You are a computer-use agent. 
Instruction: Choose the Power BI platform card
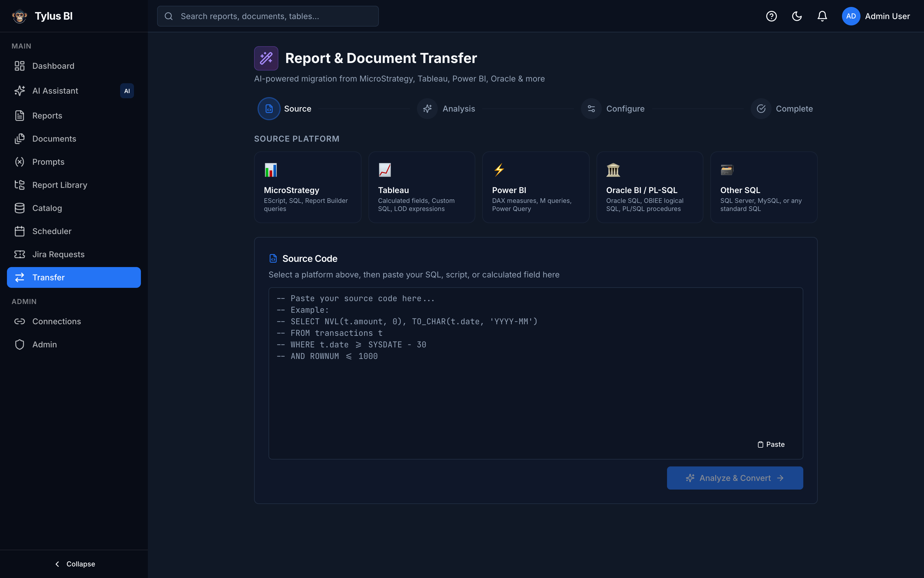[x=536, y=187]
